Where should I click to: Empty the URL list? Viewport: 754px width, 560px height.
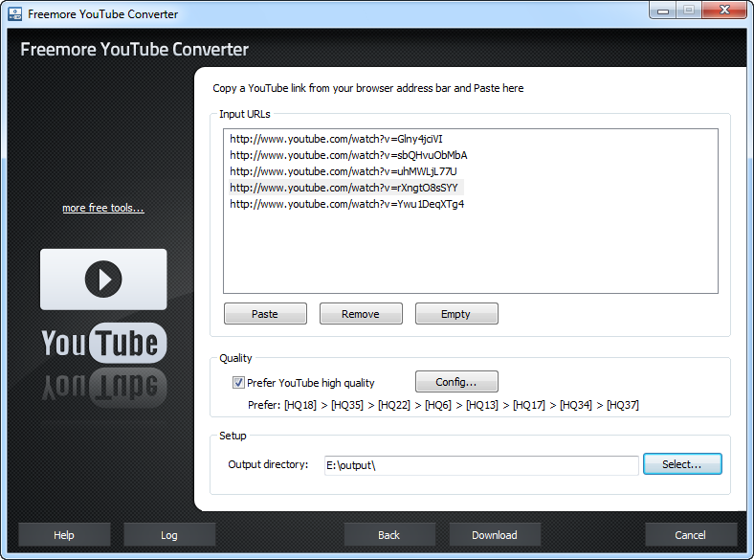tap(456, 314)
